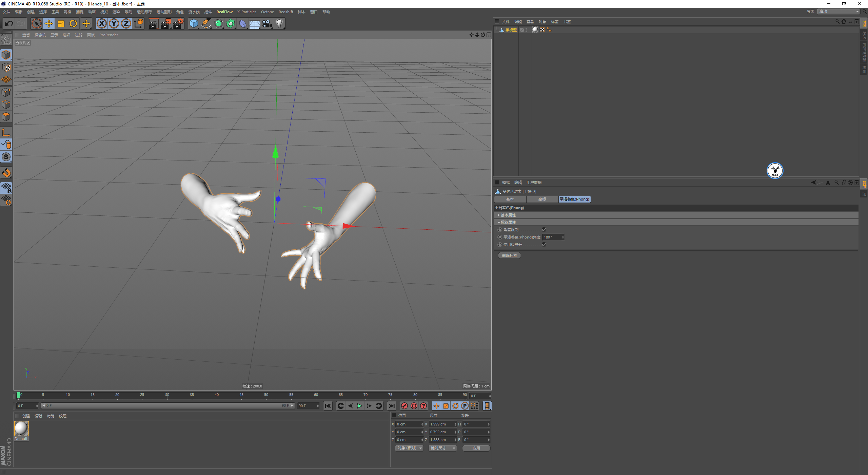
Task: Toggle the X axis lock
Action: pos(101,23)
